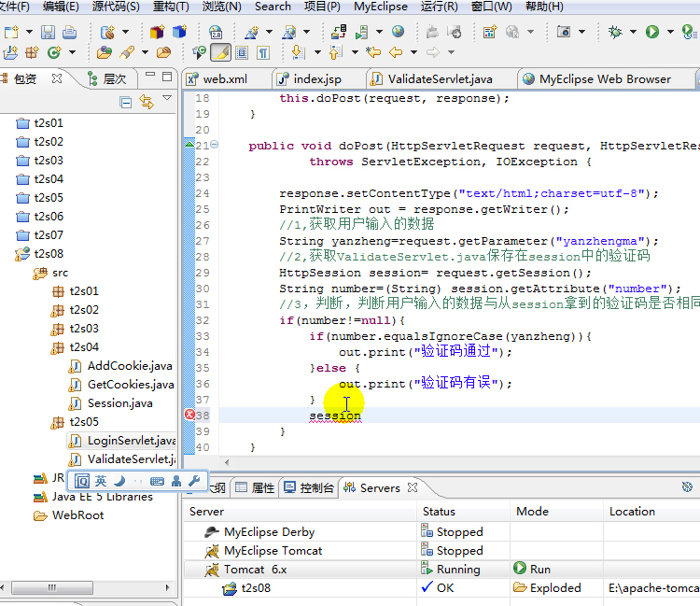Open the 窗口(W) menu

tap(492, 7)
